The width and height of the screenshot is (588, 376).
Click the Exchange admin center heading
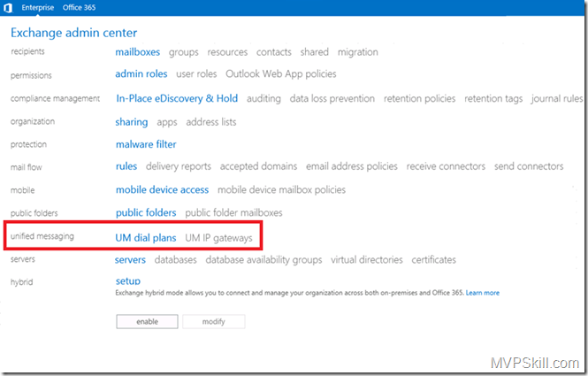coord(74,33)
